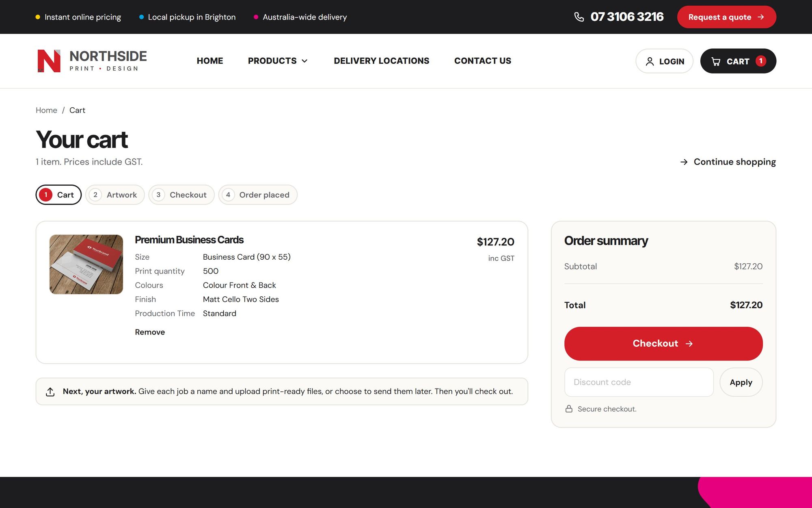Click the cart count badge showing 1
Screen dimensions: 812x508
(x=760, y=61)
